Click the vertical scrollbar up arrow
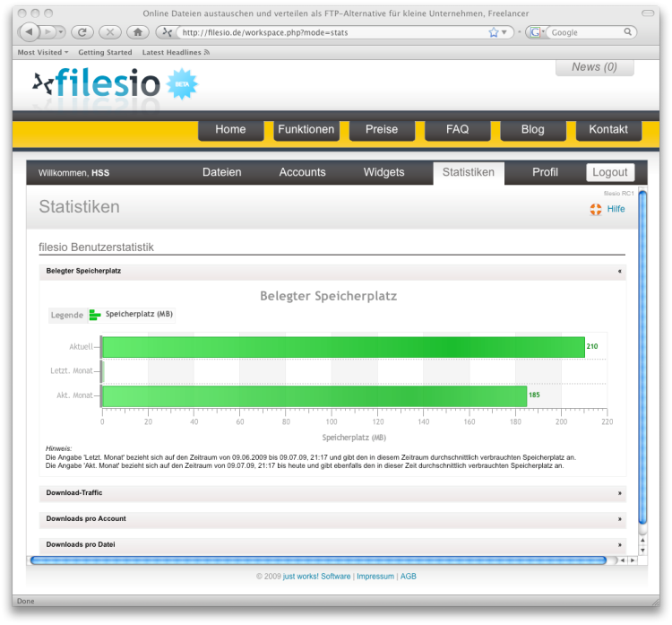This screenshot has height=625, width=672. click(x=642, y=540)
